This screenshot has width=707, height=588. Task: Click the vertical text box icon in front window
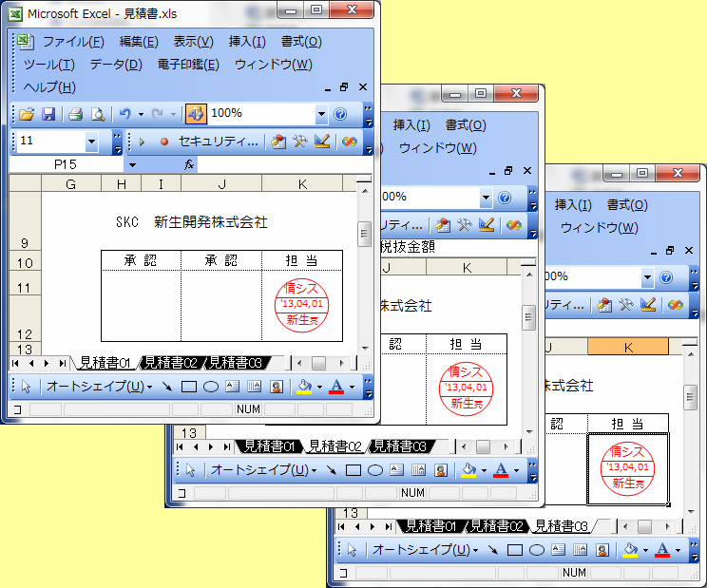click(x=255, y=387)
